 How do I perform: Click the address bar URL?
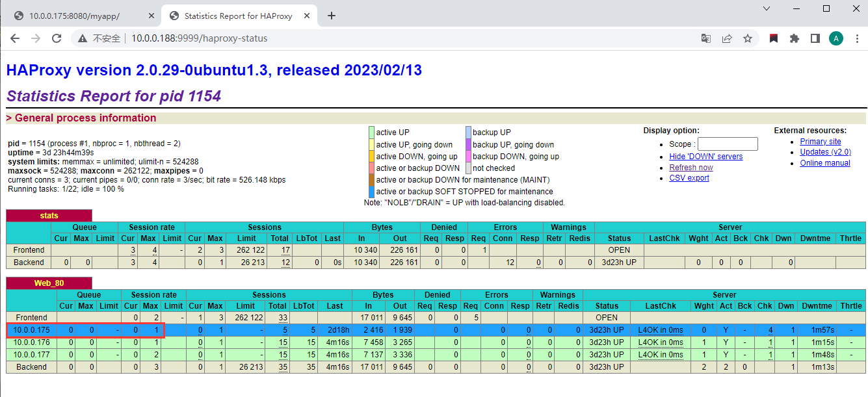click(200, 38)
